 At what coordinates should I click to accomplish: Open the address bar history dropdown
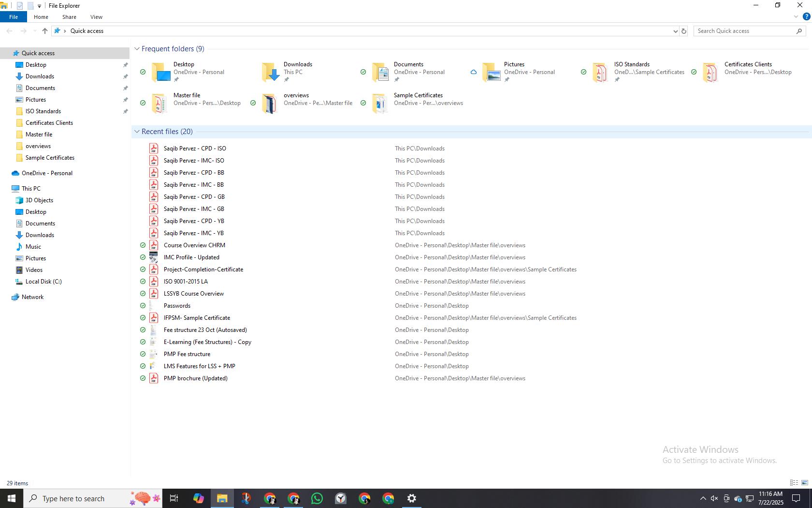point(675,31)
